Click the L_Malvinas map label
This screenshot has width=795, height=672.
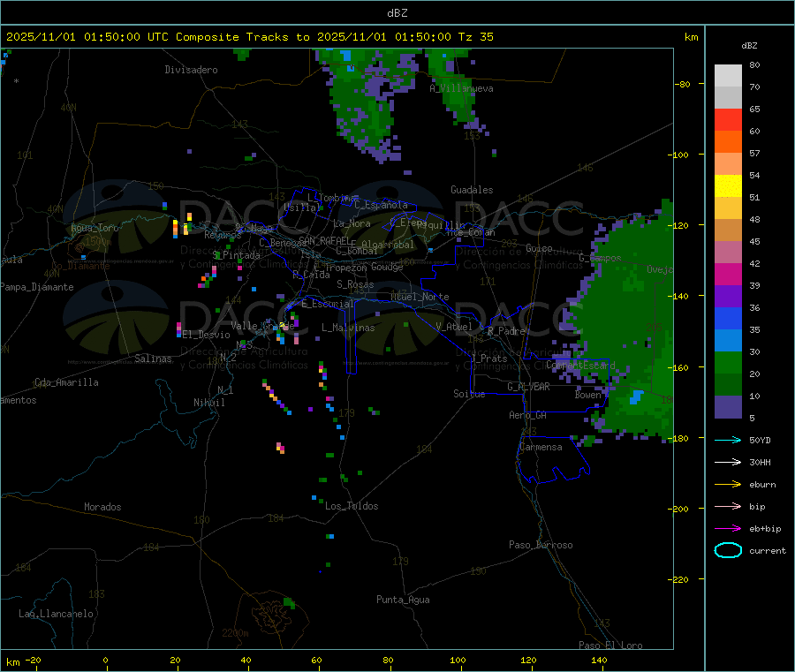(348, 328)
